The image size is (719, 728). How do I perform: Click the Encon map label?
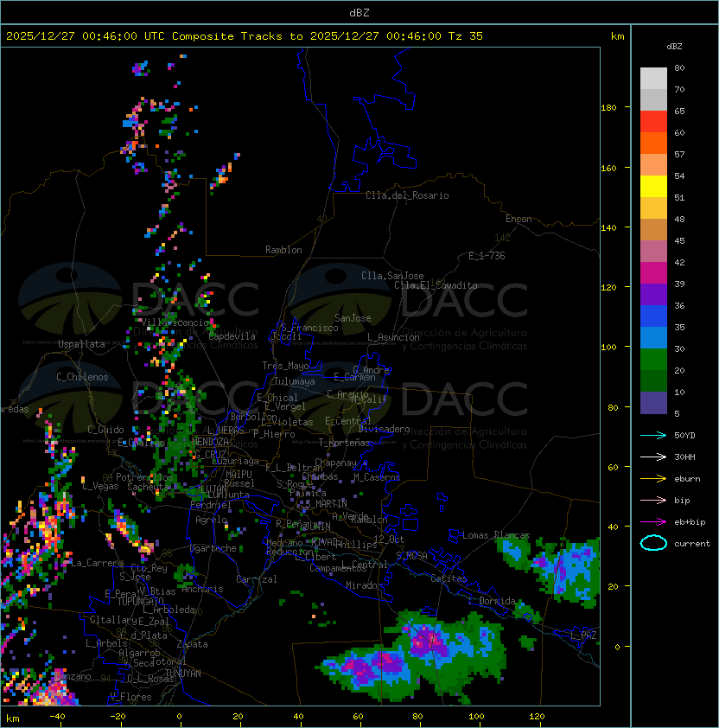(x=519, y=219)
